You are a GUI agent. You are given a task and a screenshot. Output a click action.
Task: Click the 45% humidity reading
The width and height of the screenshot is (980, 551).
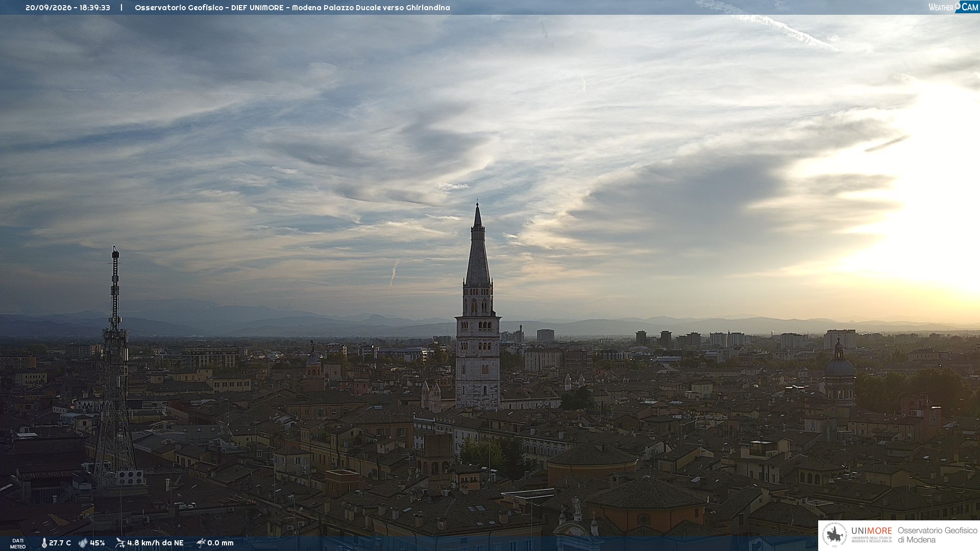click(97, 543)
